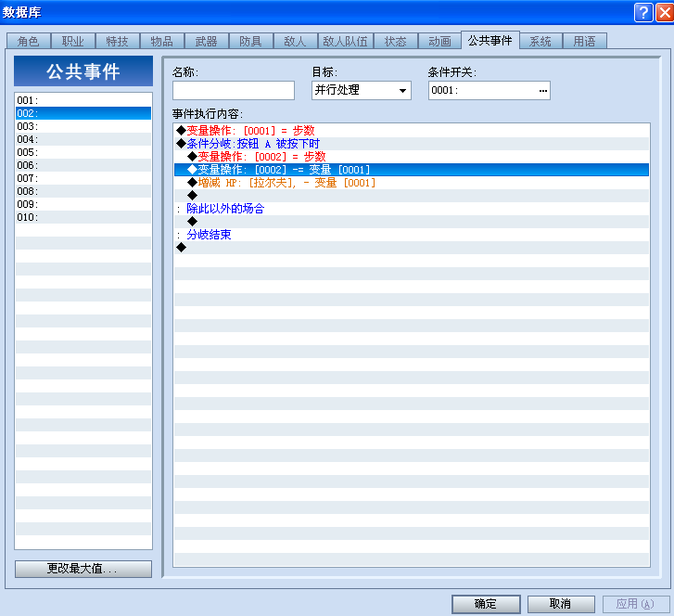Viewport: 674px width, 616px height.
Task: Open the 角色 tab
Action: pos(29,42)
